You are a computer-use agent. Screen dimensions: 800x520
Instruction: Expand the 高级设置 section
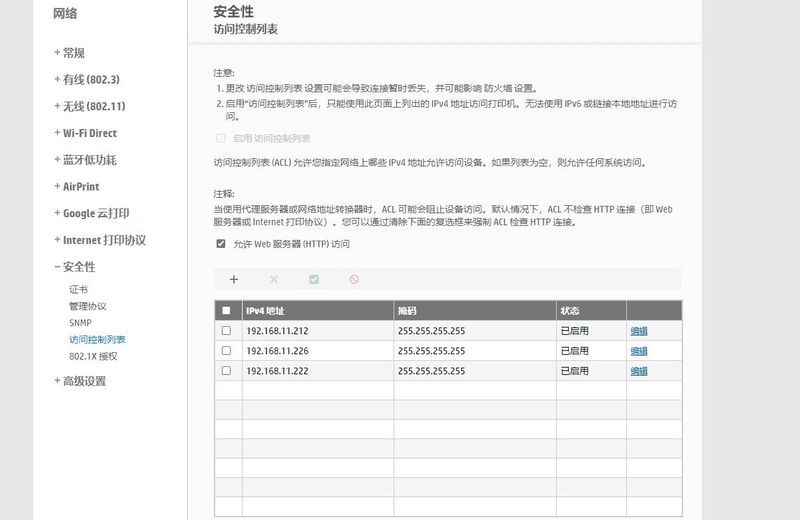pos(83,381)
